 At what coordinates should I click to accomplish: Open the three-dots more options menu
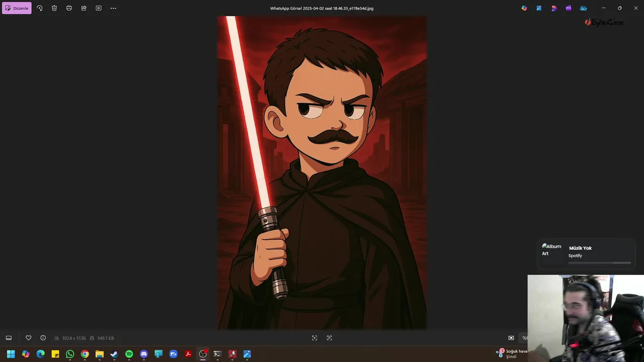[113, 8]
